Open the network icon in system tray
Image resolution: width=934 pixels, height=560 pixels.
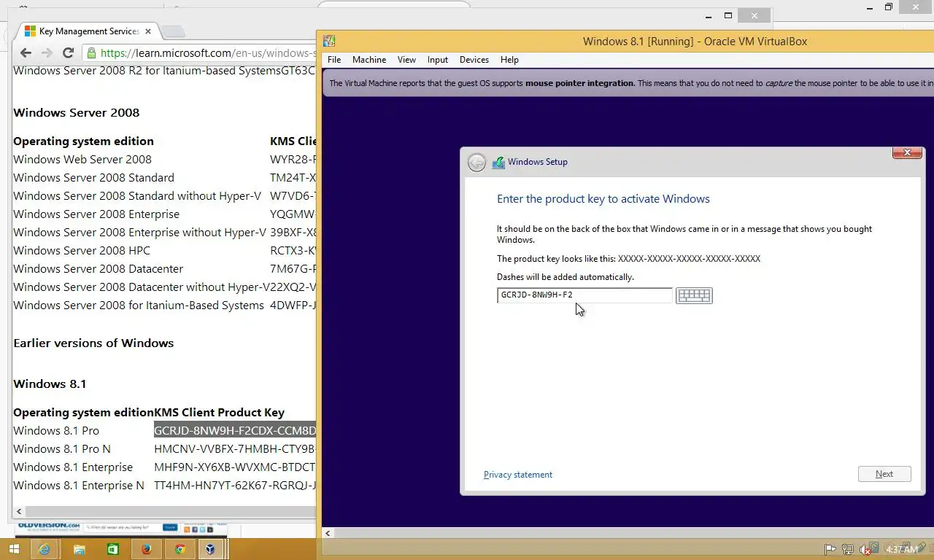click(848, 549)
